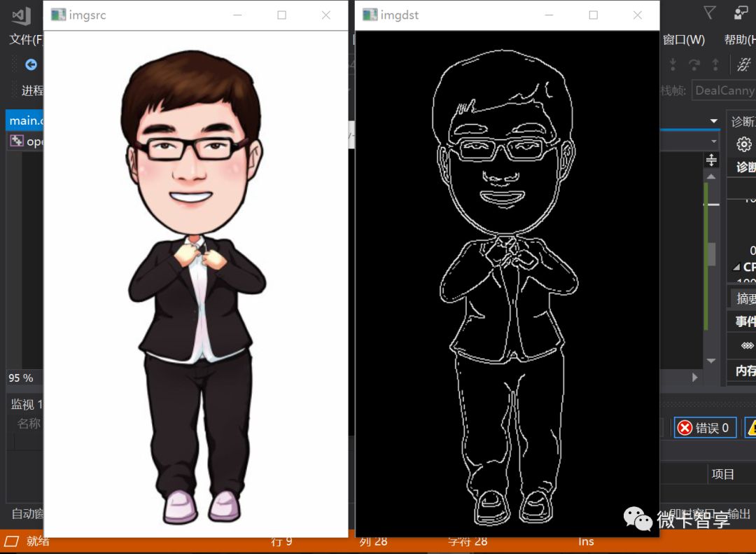Click the opencv project icon below main.c
This screenshot has width=756, height=554.
[x=17, y=141]
